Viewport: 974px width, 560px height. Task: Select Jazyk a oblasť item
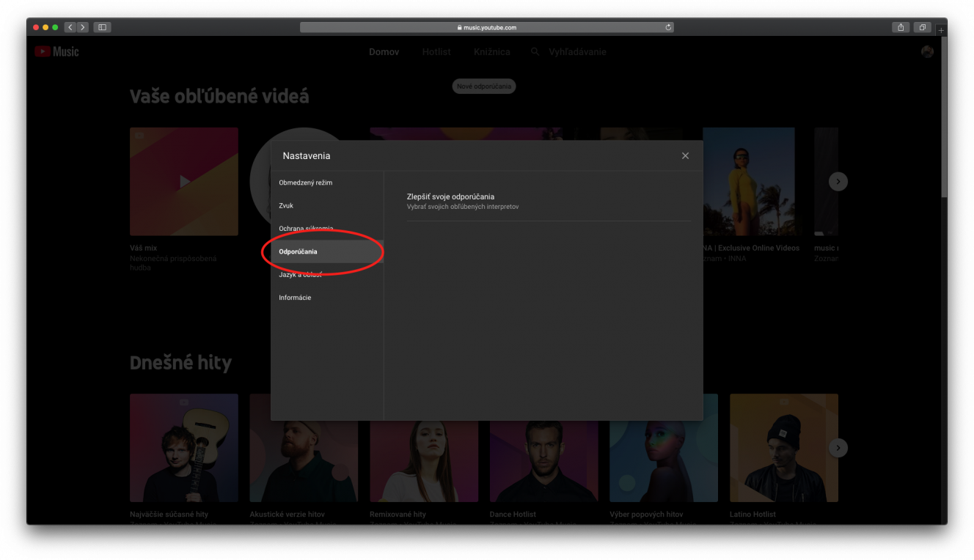coord(327,275)
